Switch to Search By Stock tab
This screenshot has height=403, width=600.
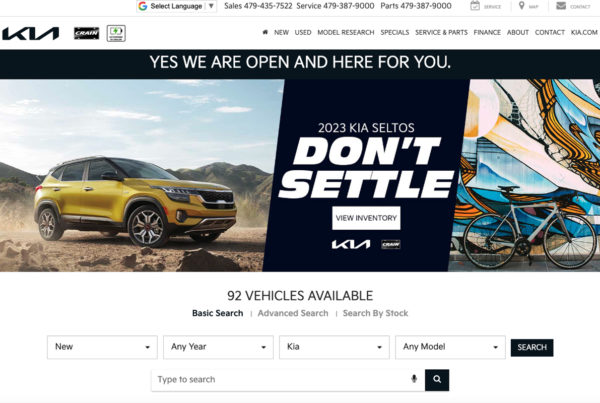coord(375,313)
